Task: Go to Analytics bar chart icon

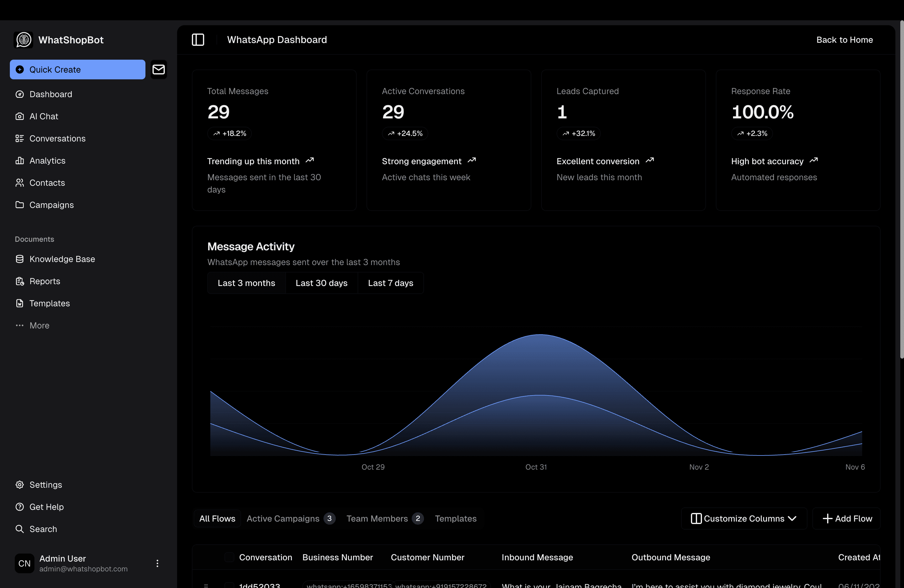Action: (19, 161)
